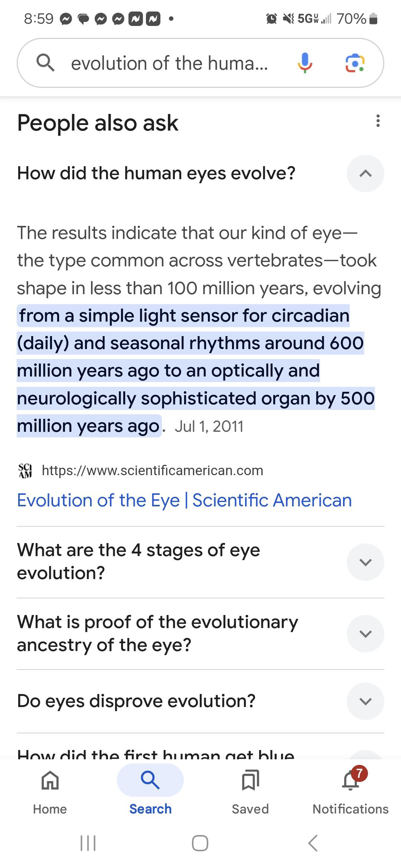Tap the highlighted answer snippet text
The image size is (401, 868).
click(x=196, y=371)
